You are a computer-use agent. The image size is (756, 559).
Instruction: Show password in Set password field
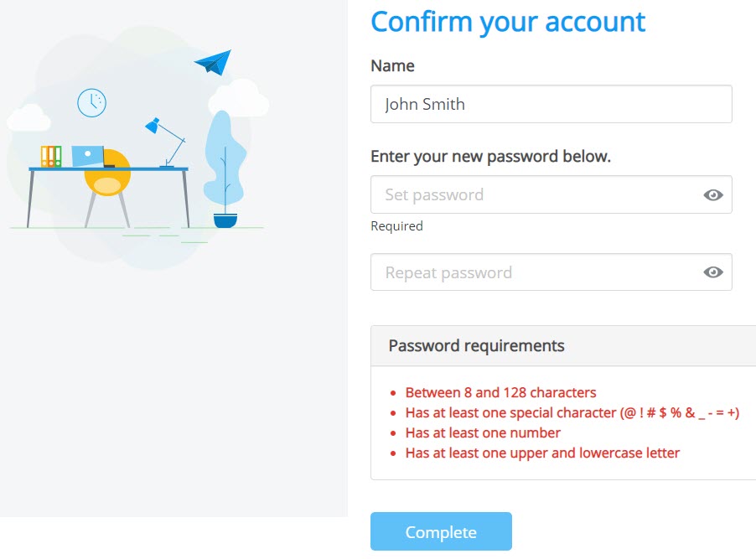(712, 195)
